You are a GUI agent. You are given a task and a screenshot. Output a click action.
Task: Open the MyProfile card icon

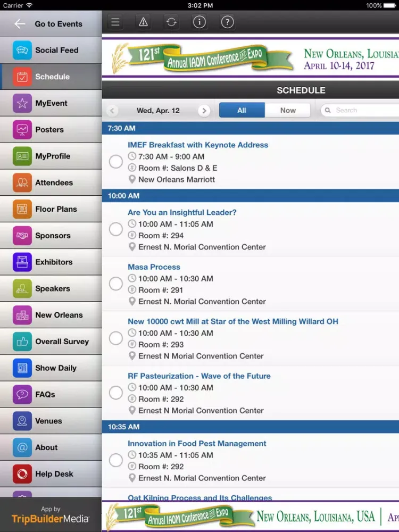22,156
